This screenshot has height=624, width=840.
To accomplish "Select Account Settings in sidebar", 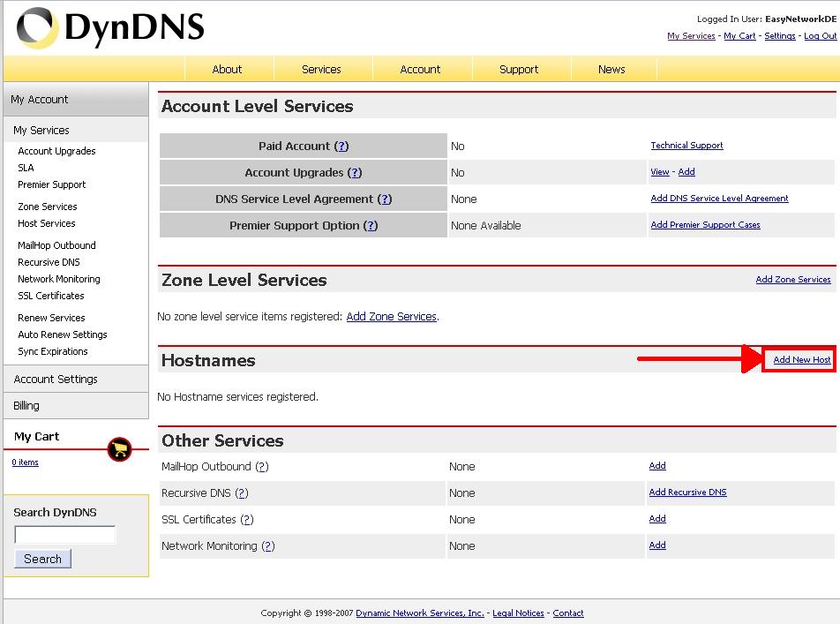I will 76,379.
